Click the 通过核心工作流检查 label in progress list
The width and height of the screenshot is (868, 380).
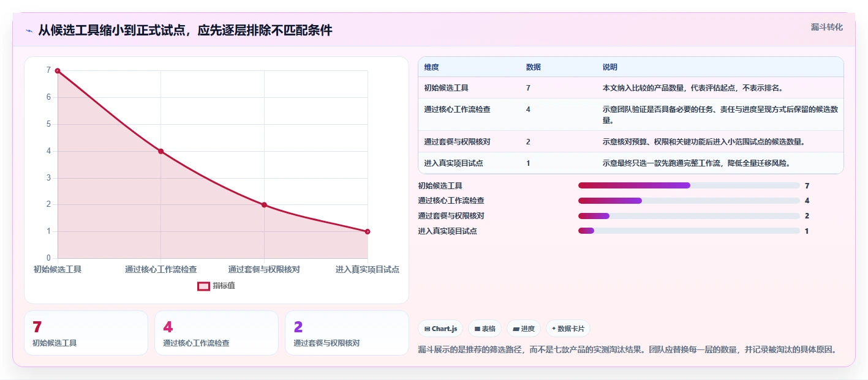451,201
